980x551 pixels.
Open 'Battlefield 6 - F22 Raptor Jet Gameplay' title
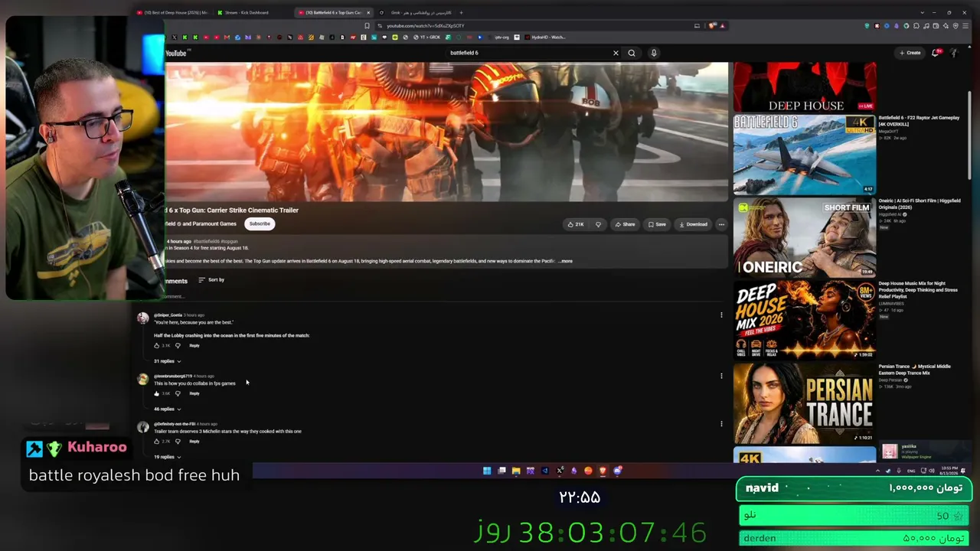pos(919,121)
